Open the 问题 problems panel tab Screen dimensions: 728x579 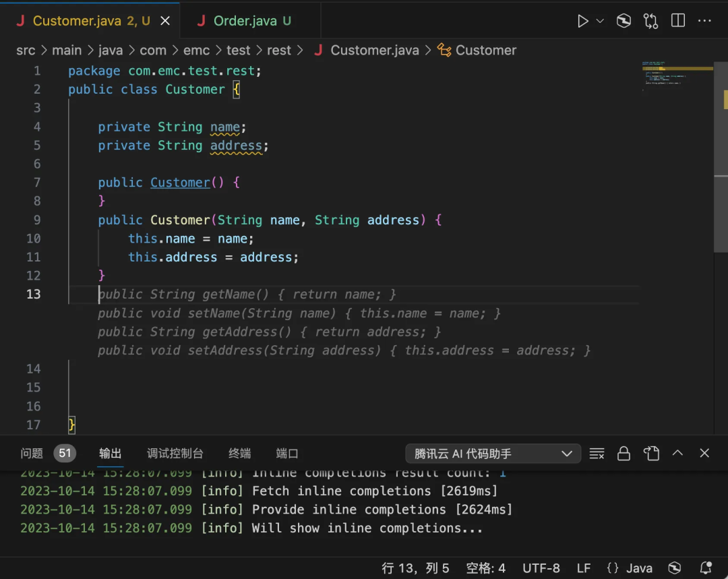click(32, 453)
